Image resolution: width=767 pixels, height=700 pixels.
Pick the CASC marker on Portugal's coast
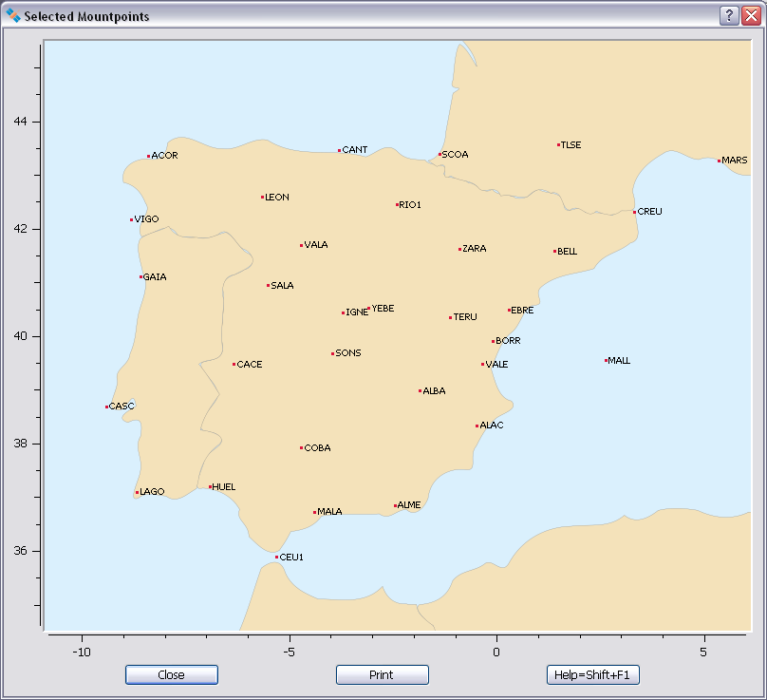tap(107, 407)
